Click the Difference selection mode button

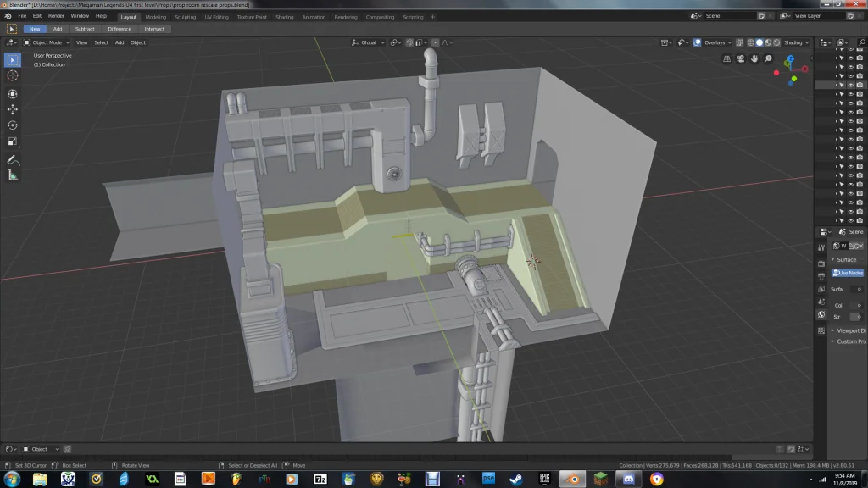tap(120, 29)
